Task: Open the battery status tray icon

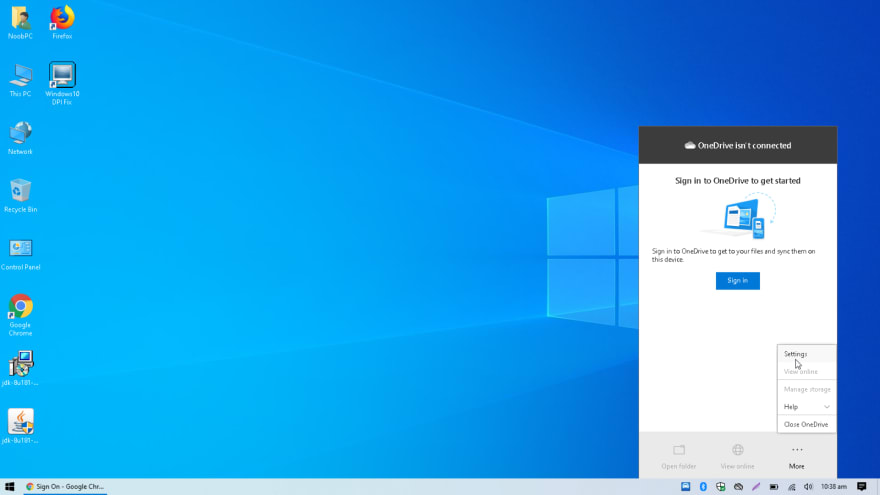Action: click(x=774, y=487)
